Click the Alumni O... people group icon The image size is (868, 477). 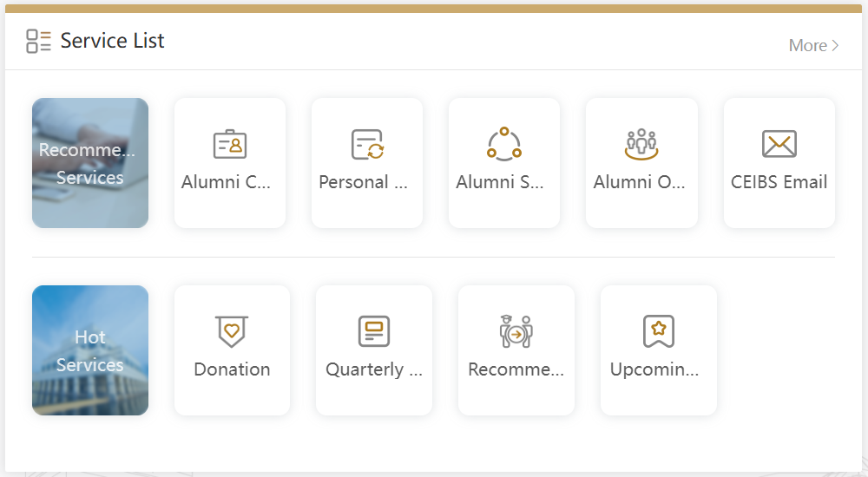pos(641,144)
